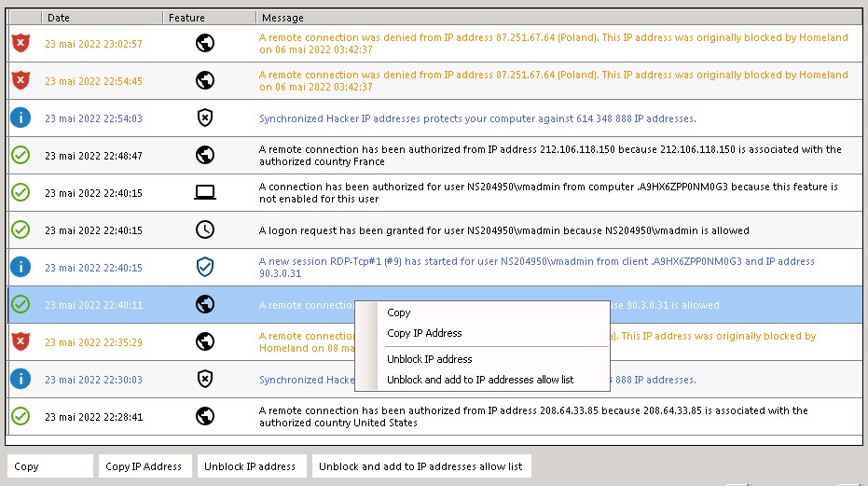
Task: Click green check icon in highlighted 22:40:11 row
Action: [21, 304]
